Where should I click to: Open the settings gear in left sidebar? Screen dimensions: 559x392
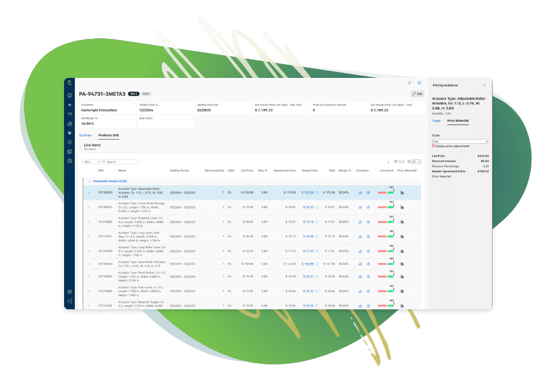tap(70, 291)
